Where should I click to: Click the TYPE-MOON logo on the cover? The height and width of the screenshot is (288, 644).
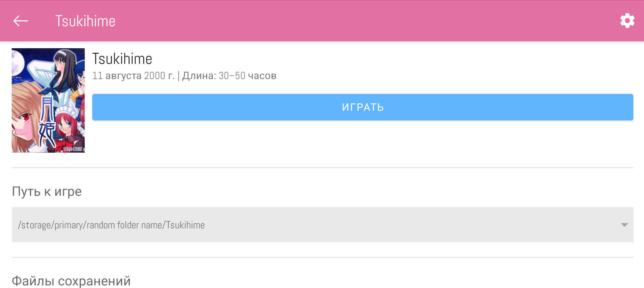tap(73, 149)
